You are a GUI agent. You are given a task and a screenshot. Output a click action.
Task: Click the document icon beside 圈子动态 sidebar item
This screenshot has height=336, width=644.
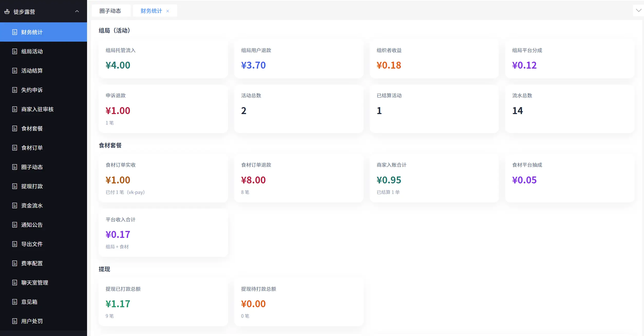[15, 167]
